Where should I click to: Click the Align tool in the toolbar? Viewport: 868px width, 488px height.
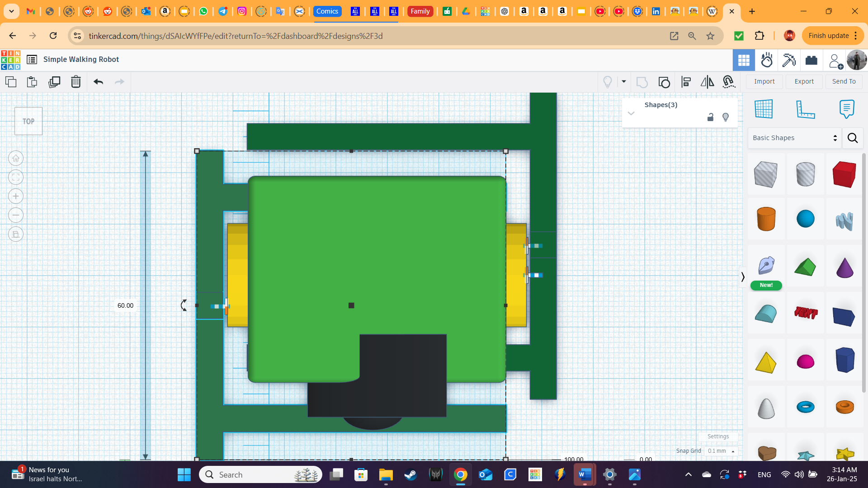pyautogui.click(x=686, y=82)
